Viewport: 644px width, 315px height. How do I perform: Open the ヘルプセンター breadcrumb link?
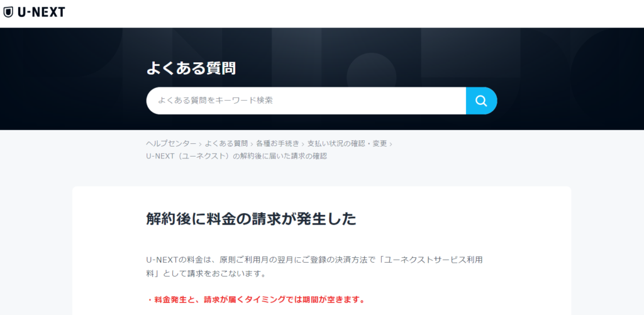(171, 144)
